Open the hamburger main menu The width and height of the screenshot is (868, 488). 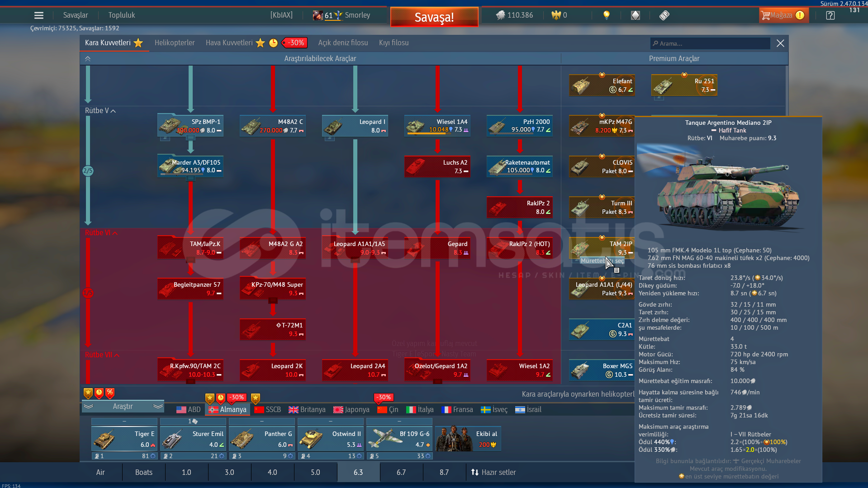point(39,15)
